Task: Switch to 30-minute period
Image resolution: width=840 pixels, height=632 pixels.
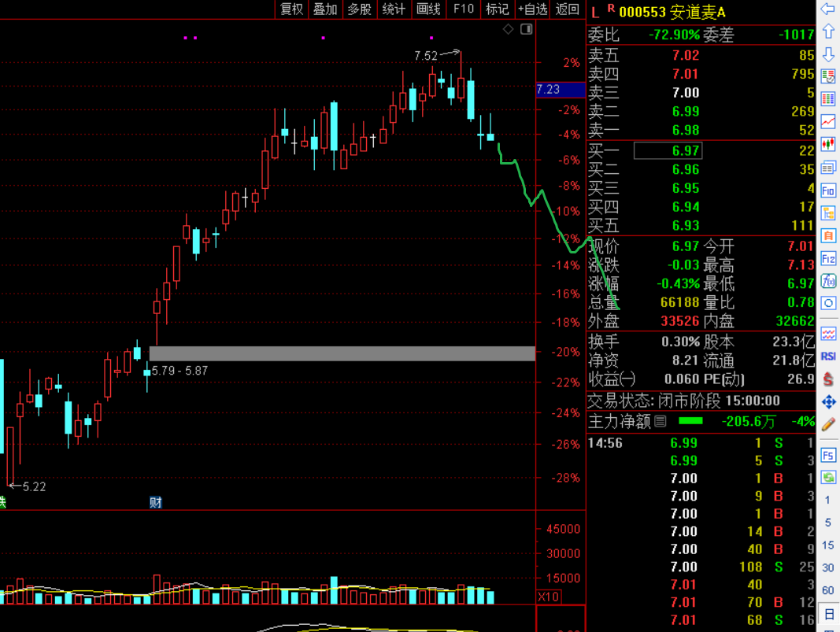Action: (x=827, y=567)
